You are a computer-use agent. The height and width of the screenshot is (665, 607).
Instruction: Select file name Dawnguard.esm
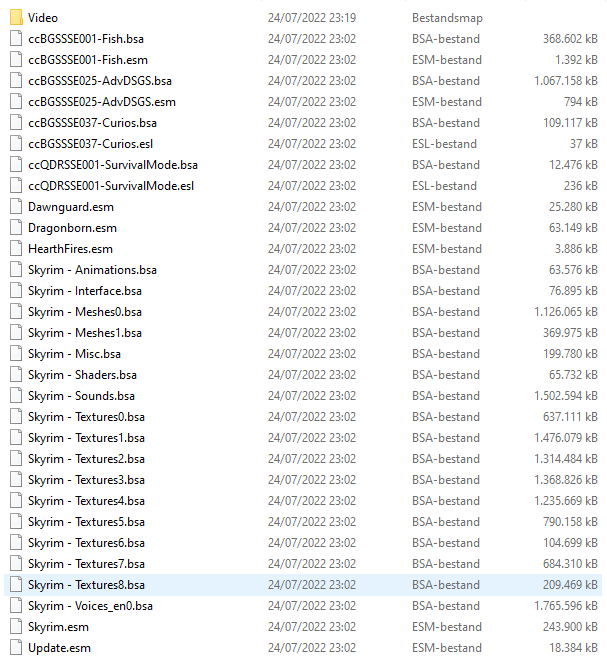click(x=71, y=207)
